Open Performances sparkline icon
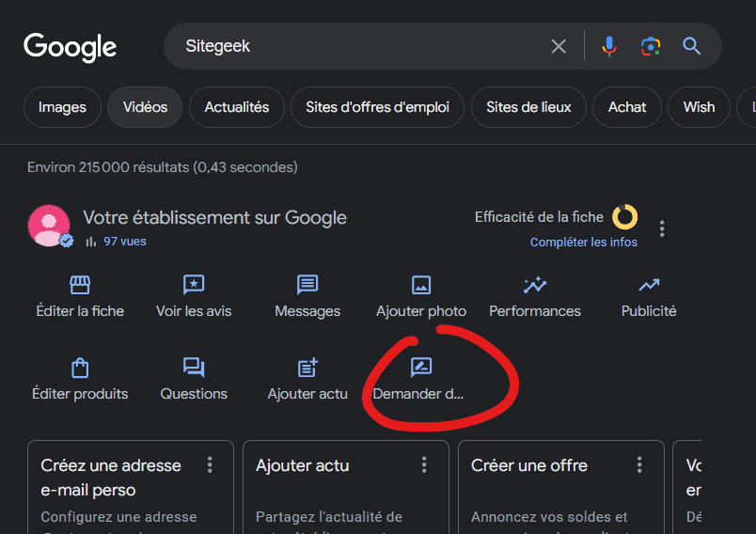The image size is (756, 534). click(535, 285)
